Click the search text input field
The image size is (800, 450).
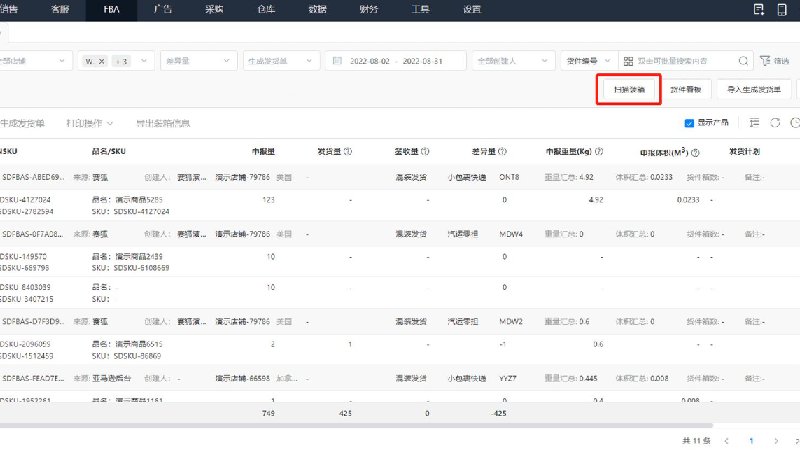(686, 61)
